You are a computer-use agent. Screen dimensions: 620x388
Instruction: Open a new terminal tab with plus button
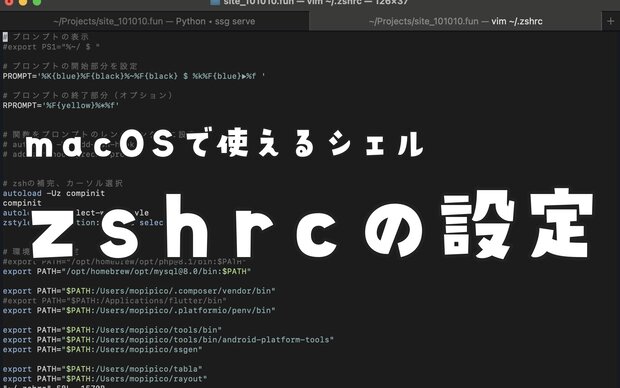click(611, 21)
